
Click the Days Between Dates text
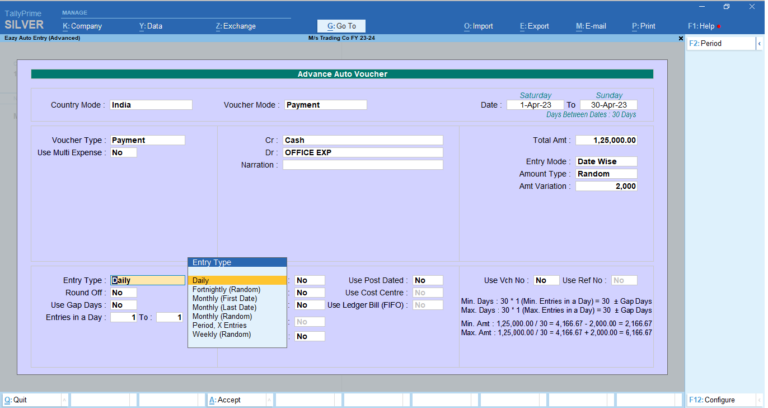coord(591,115)
